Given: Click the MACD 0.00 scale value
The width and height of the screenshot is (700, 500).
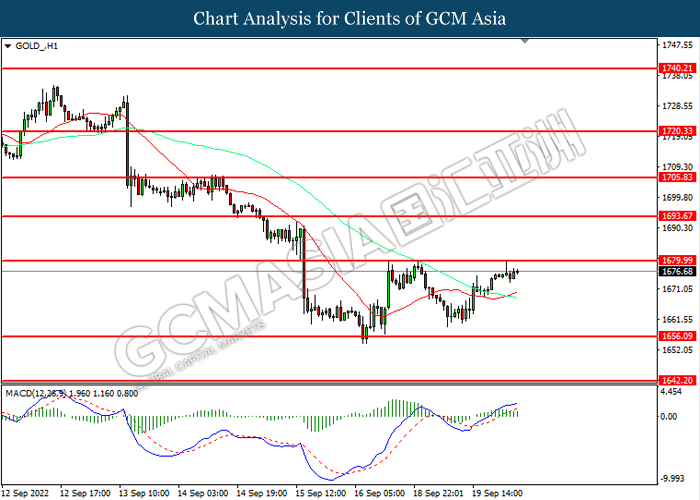Looking at the screenshot, I should coord(669,417).
